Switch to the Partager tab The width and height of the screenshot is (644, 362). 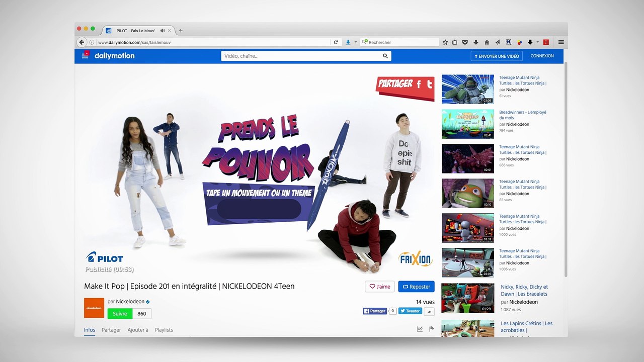point(111,330)
